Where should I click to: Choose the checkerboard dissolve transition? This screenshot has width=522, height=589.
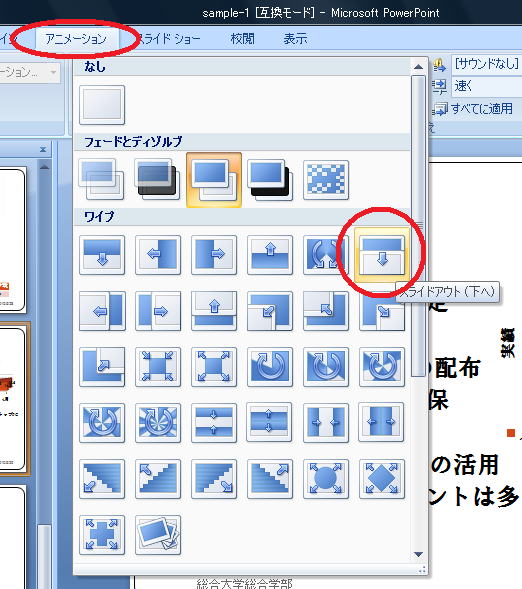coord(326,180)
